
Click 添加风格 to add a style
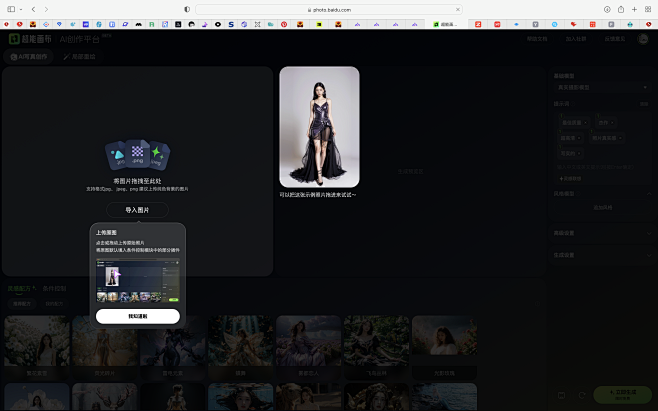602,207
